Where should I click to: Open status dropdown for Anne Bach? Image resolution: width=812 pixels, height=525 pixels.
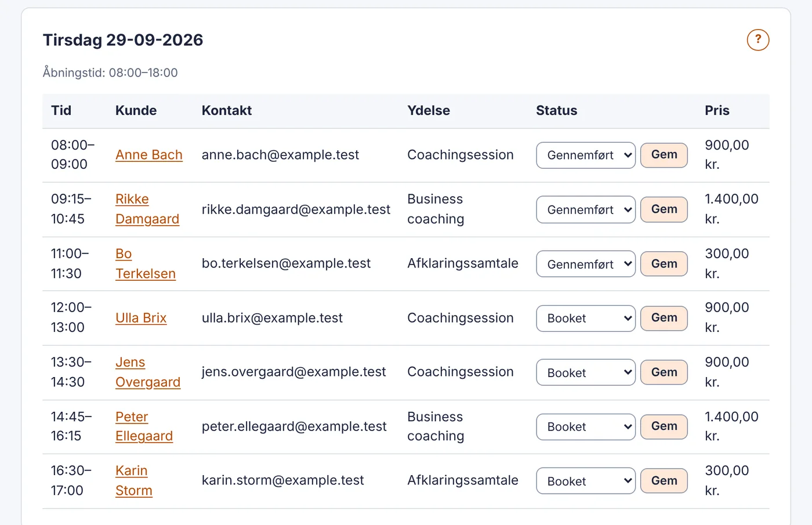pos(586,155)
